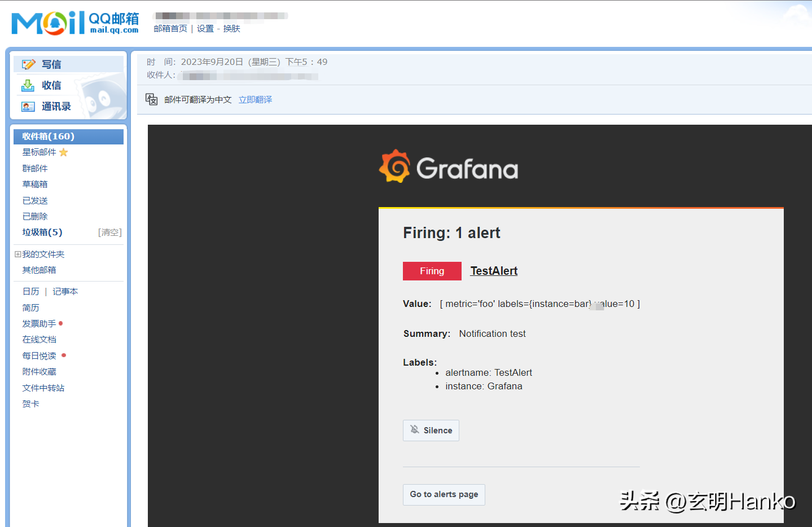Click the starred mail star icon
The width and height of the screenshot is (812, 527).
[63, 152]
